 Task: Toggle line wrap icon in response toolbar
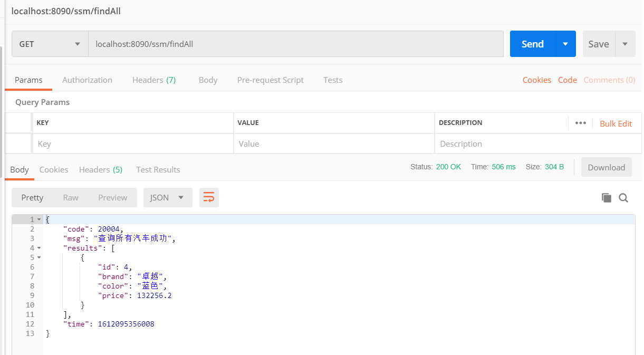[x=209, y=197]
